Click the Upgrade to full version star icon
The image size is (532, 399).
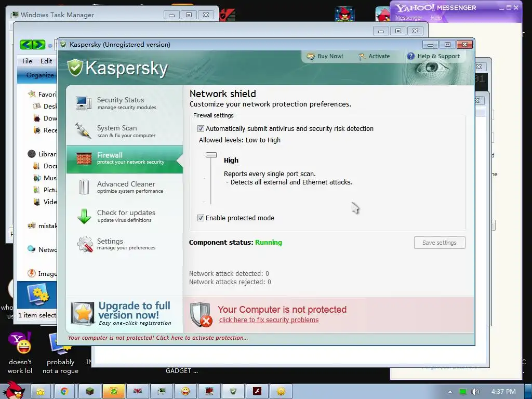coord(83,313)
